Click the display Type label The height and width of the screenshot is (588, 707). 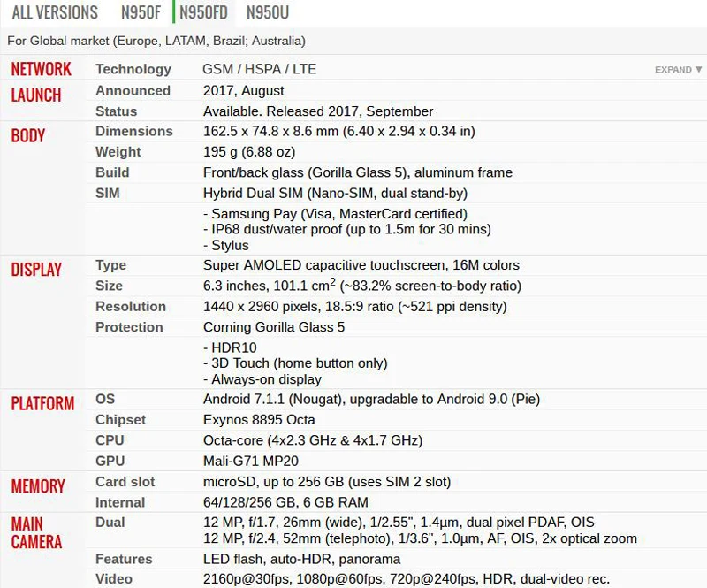tap(111, 265)
